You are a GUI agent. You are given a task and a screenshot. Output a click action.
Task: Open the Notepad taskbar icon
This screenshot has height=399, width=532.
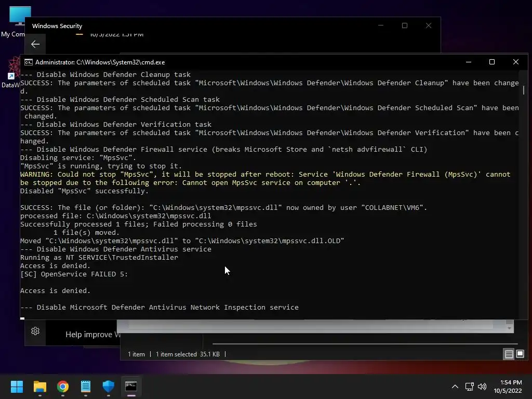click(86, 387)
